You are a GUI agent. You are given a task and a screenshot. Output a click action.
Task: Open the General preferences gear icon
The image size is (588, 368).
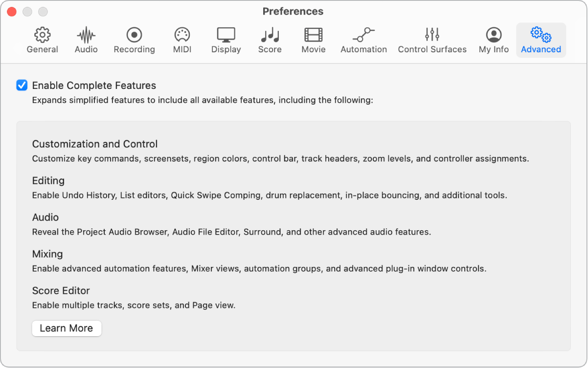coord(43,35)
